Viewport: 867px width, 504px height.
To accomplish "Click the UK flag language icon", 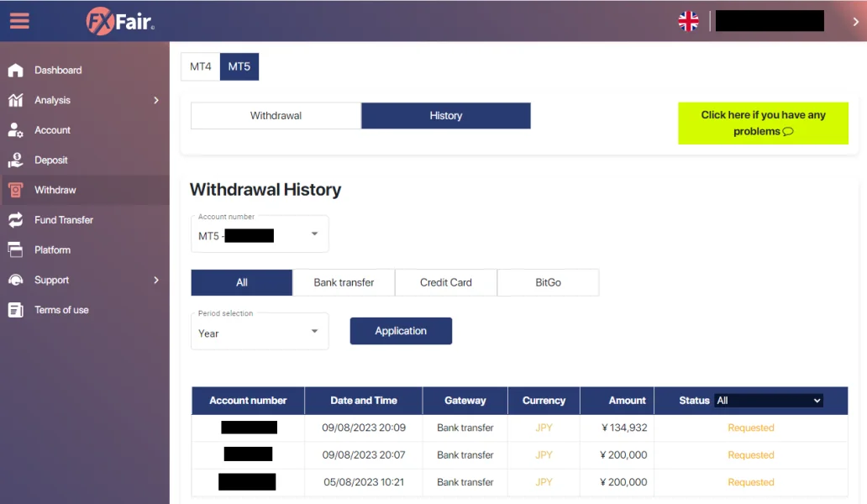I will tap(688, 21).
